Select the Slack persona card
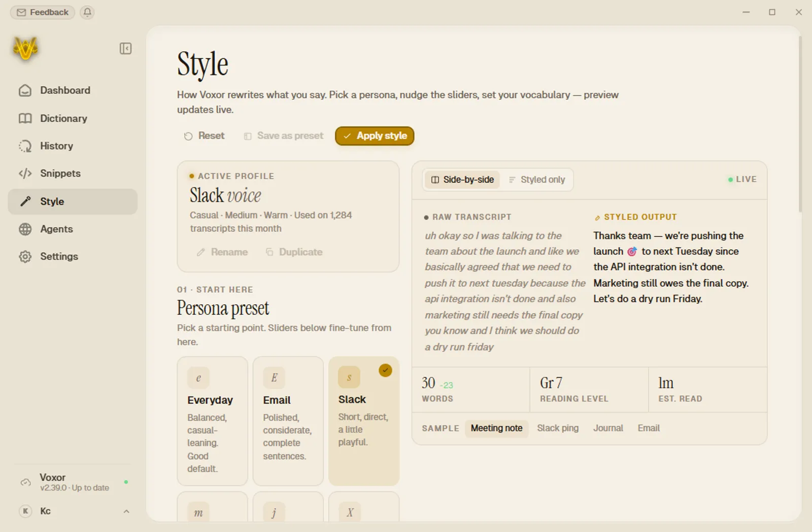This screenshot has width=812, height=532. 364,421
